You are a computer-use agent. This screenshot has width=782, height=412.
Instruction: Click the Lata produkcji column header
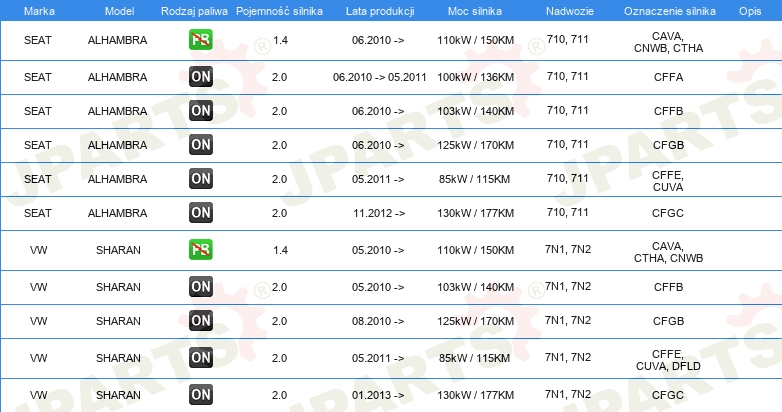pos(380,11)
